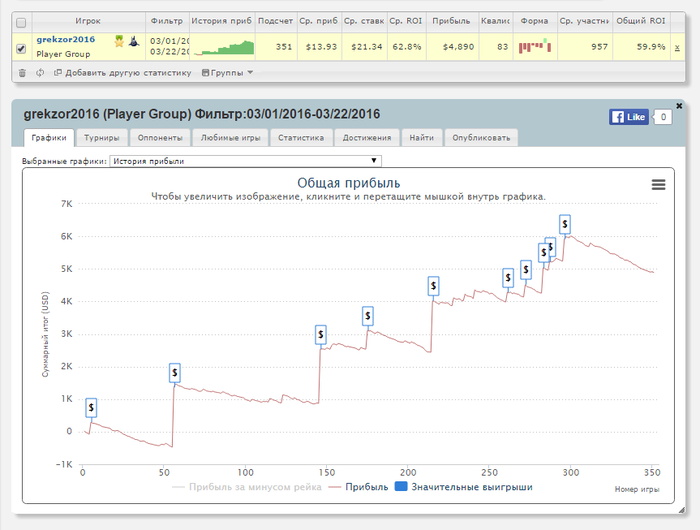The height and width of the screenshot is (530, 700).
Task: Click Добавить другую статистику
Action: click(x=122, y=73)
